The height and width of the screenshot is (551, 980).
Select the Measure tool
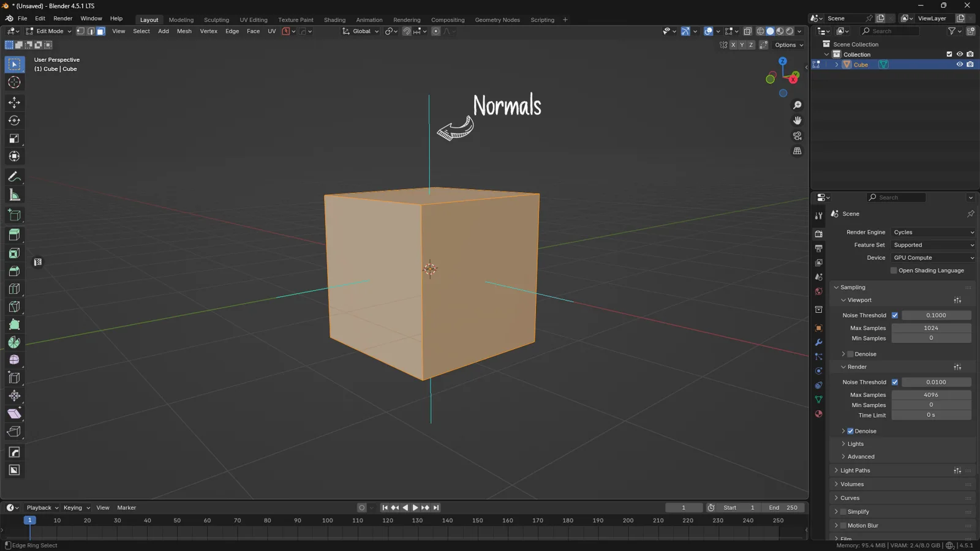pos(14,195)
